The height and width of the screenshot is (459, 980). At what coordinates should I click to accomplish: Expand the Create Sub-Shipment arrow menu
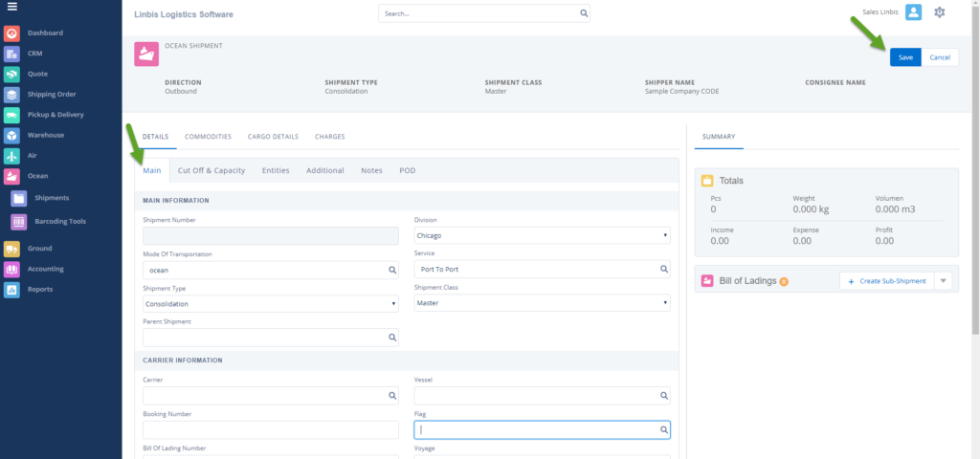point(943,281)
